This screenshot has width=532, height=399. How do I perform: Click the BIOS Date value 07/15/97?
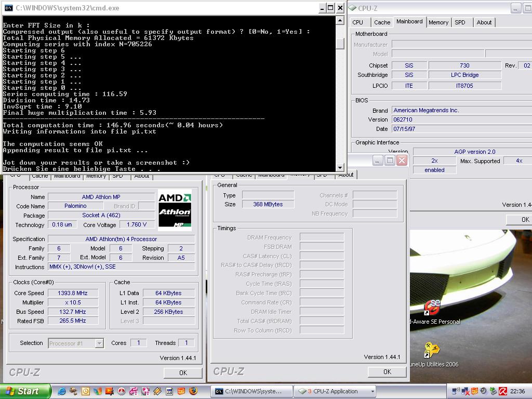[462, 129]
